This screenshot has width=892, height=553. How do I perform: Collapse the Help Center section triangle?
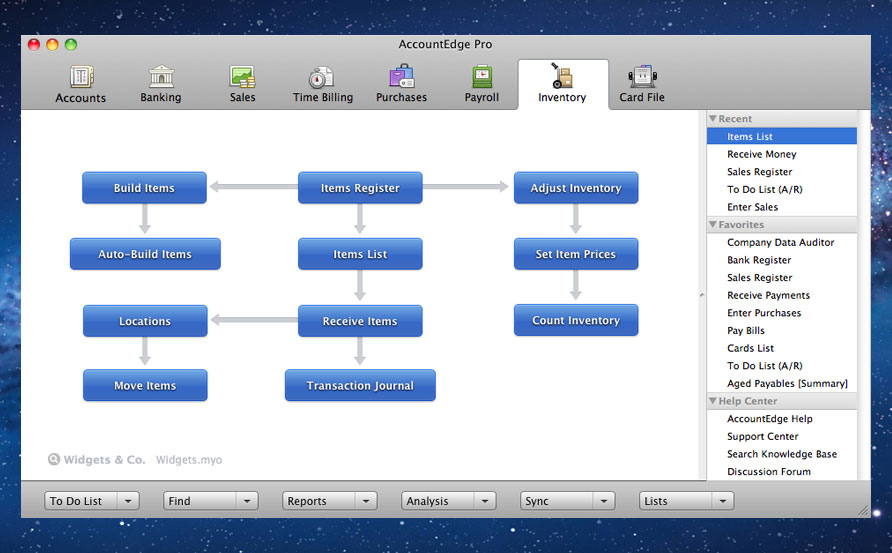712,401
